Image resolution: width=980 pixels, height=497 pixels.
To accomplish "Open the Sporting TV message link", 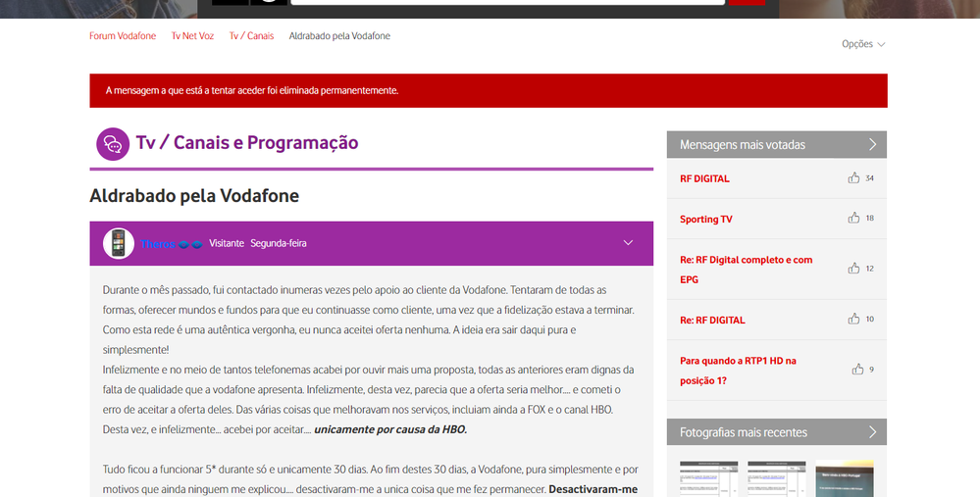I will click(706, 220).
